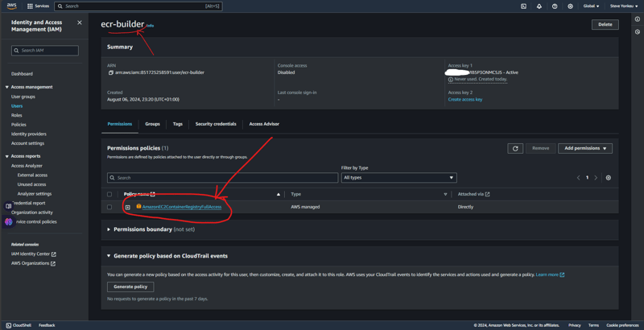This screenshot has height=330, width=644.
Task: Open IAM Identity Center related console
Action: click(34, 254)
